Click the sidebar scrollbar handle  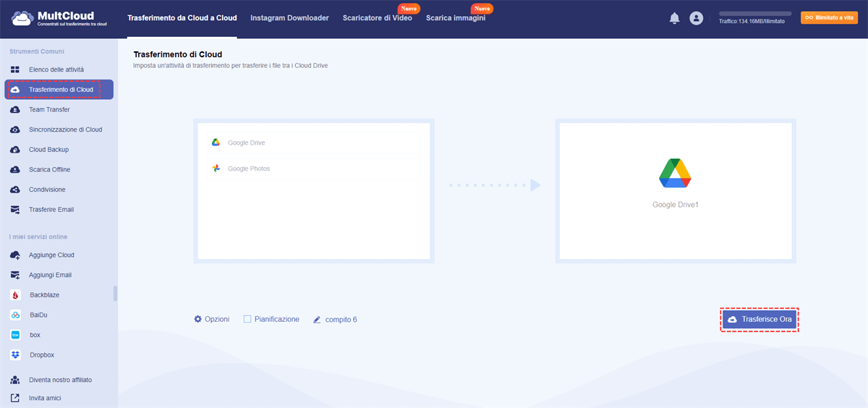[115, 293]
